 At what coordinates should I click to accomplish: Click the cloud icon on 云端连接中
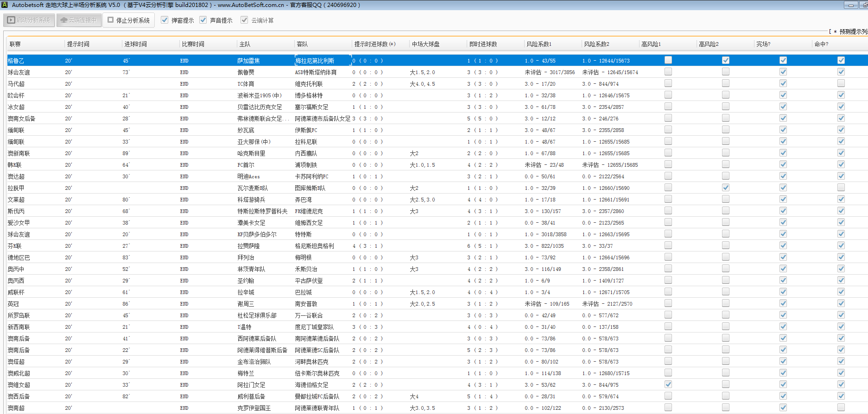pos(64,20)
